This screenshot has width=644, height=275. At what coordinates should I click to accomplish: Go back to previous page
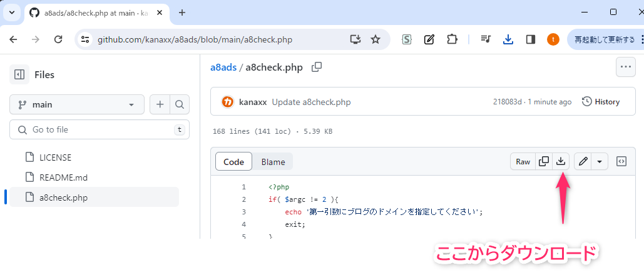click(14, 39)
